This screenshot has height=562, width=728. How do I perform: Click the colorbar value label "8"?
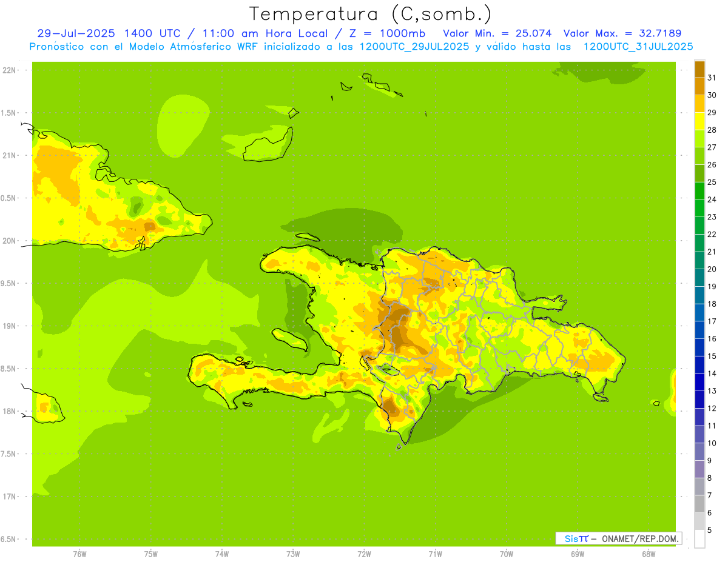pos(709,478)
